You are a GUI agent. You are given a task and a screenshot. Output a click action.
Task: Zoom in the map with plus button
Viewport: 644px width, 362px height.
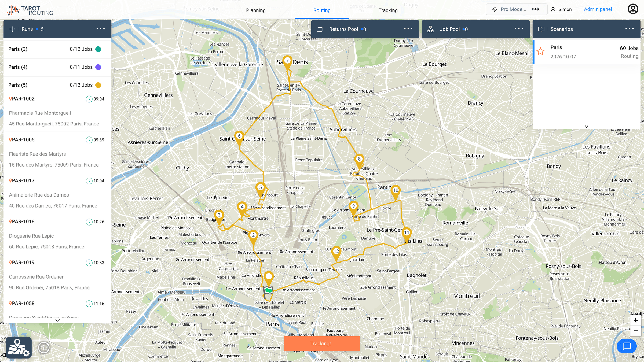pos(636,320)
